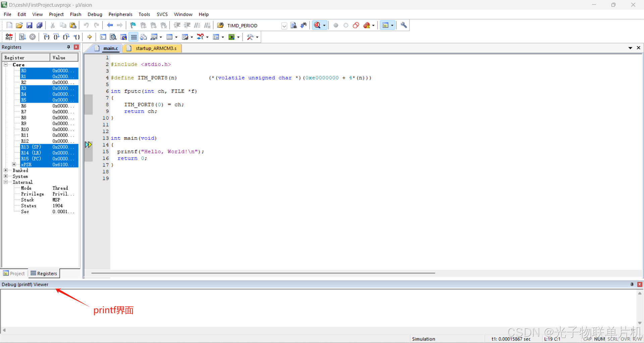Open the Peripherals menu

tap(120, 14)
